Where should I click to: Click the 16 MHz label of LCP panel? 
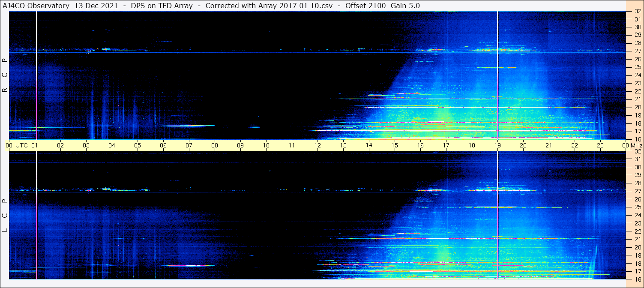[x=637, y=279]
